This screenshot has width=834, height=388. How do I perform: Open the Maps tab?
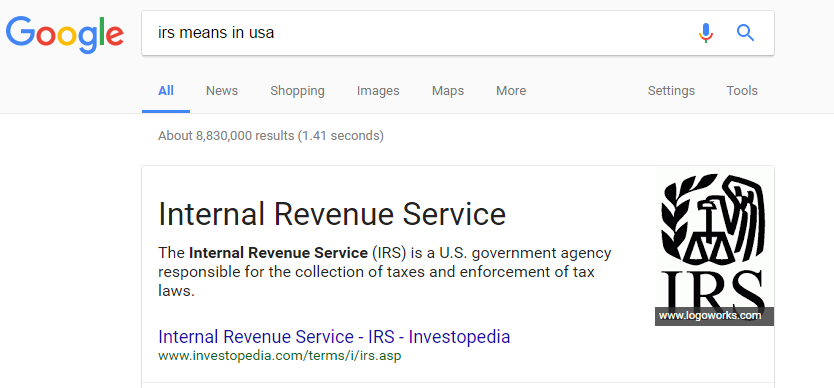click(448, 91)
